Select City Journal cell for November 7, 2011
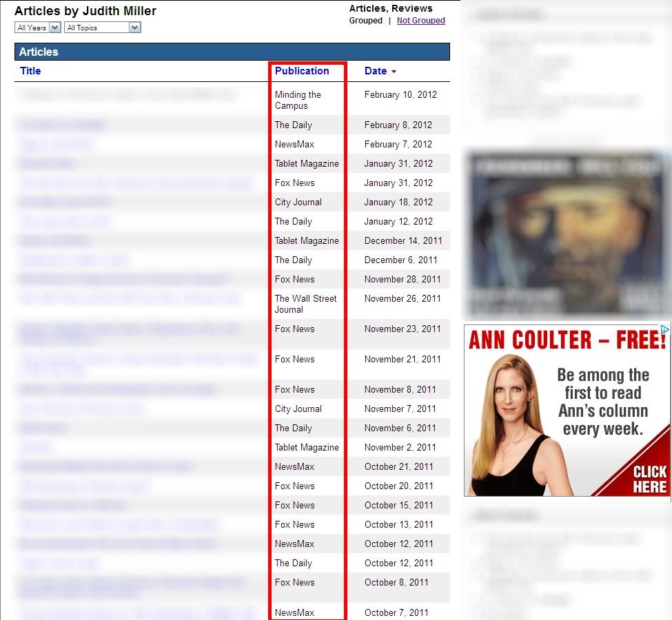 click(x=298, y=409)
